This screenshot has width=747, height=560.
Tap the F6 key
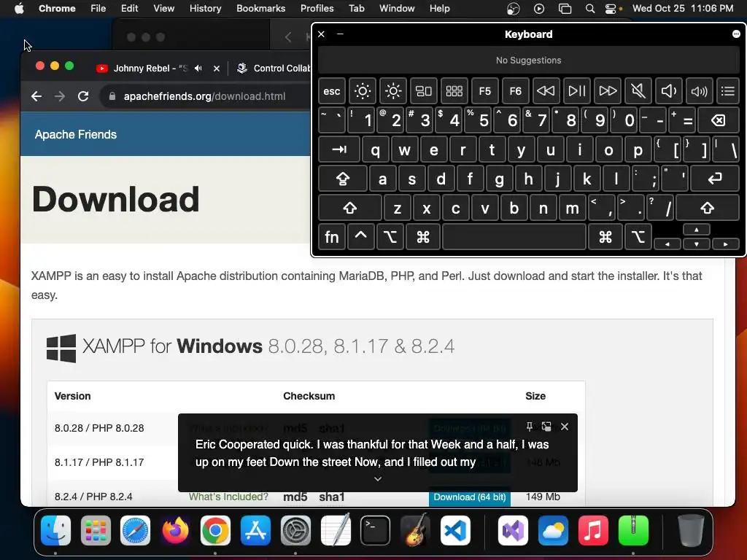click(516, 91)
